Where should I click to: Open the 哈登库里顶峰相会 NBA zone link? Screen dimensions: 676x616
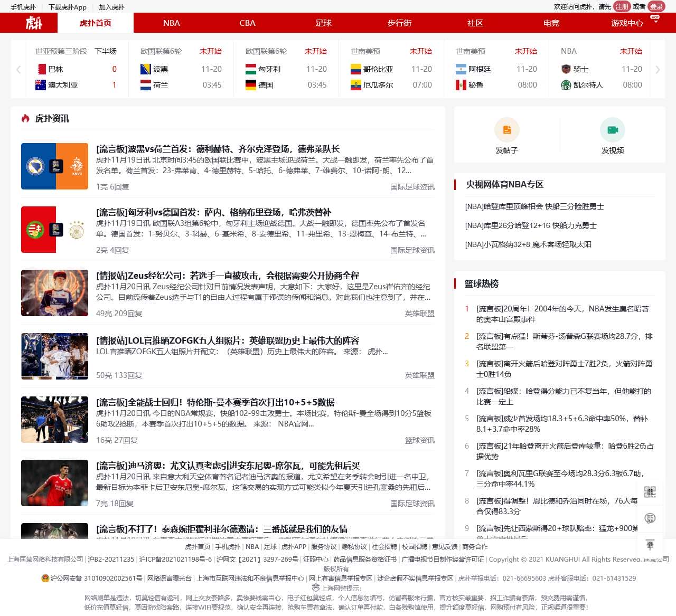click(x=534, y=206)
